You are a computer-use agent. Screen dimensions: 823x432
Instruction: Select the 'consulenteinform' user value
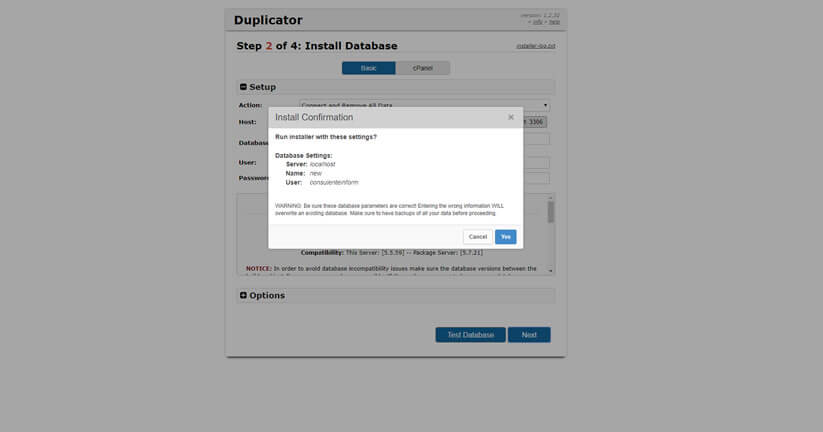[334, 183]
